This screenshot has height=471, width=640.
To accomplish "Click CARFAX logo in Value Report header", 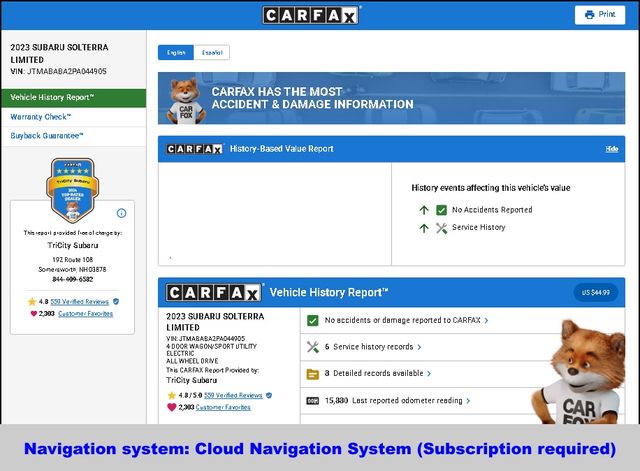I will pos(195,149).
